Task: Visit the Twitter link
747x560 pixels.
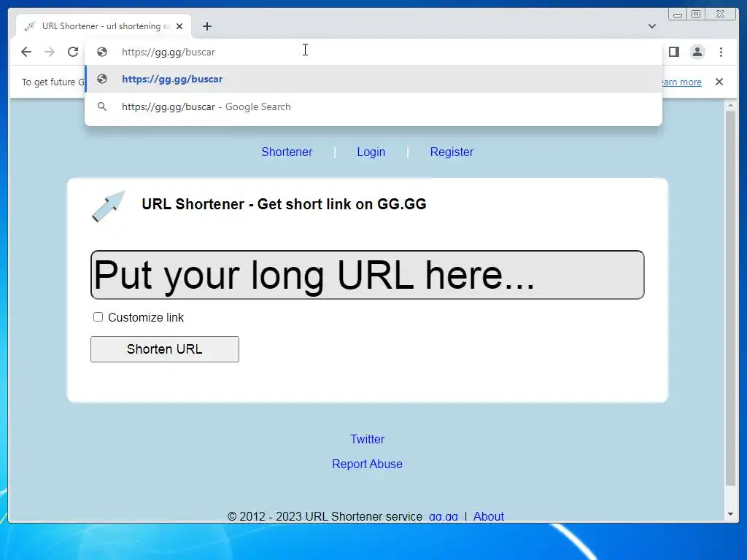Action: 368,439
